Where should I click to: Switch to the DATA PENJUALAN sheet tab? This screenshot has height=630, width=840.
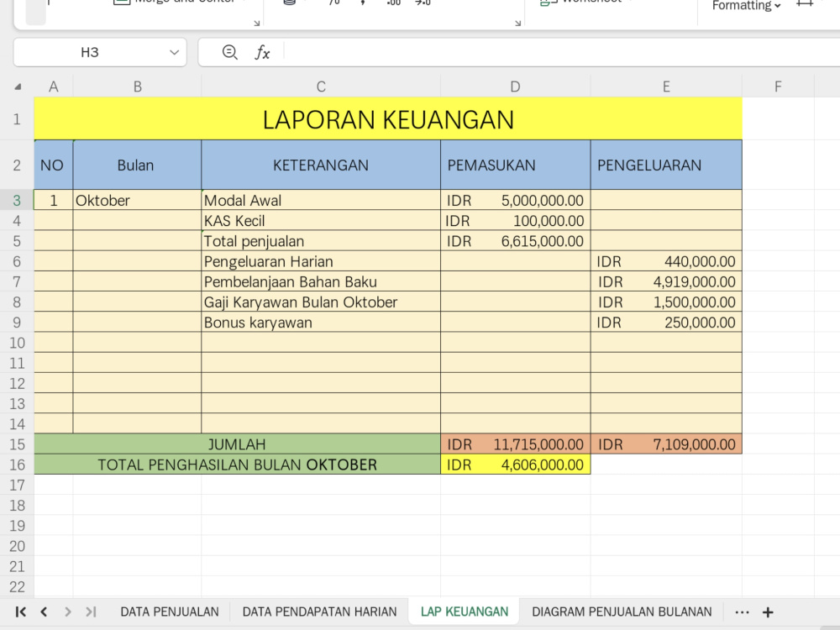coord(170,612)
